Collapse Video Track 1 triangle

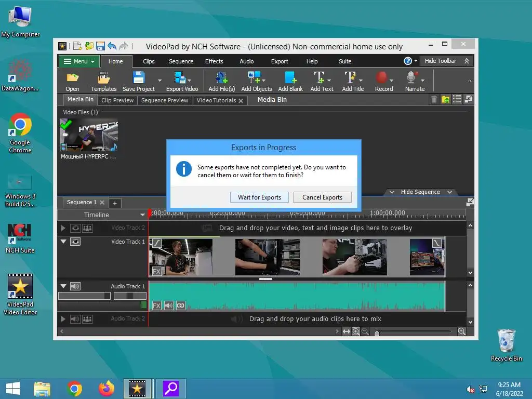[x=63, y=241]
